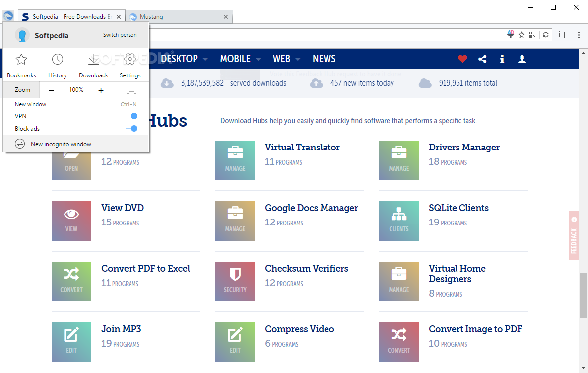588x373 pixels.
Task: Open the Compress Video edit tile
Action: [x=235, y=342]
